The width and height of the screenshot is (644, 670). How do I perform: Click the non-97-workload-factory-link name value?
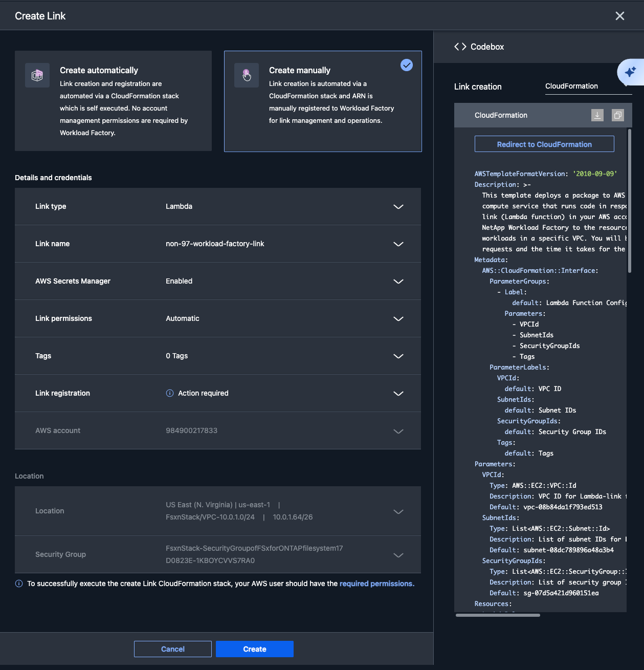point(215,244)
